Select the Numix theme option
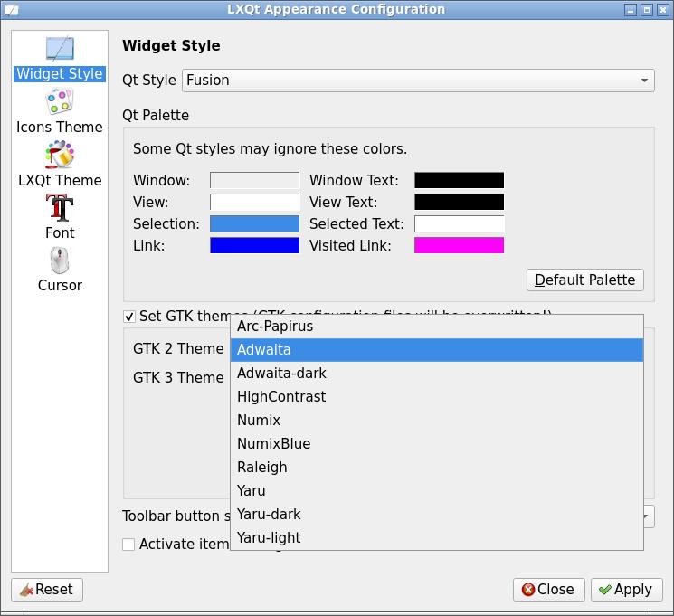 259,421
